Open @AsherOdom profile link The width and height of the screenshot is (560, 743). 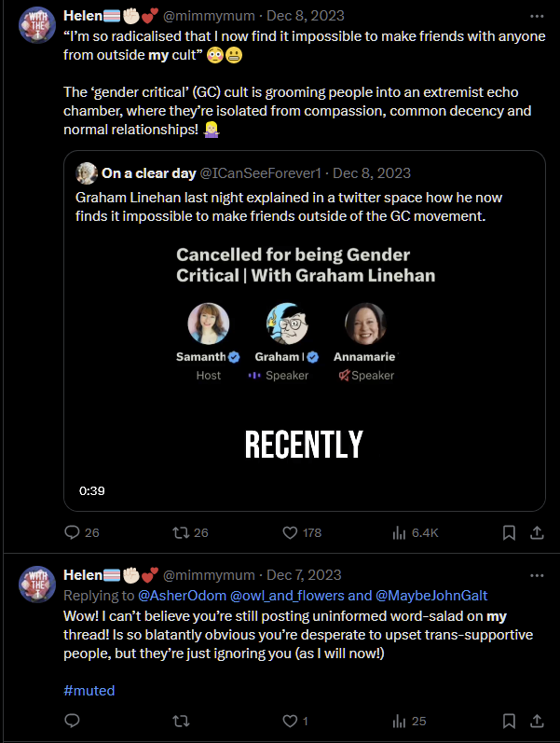[x=182, y=595]
